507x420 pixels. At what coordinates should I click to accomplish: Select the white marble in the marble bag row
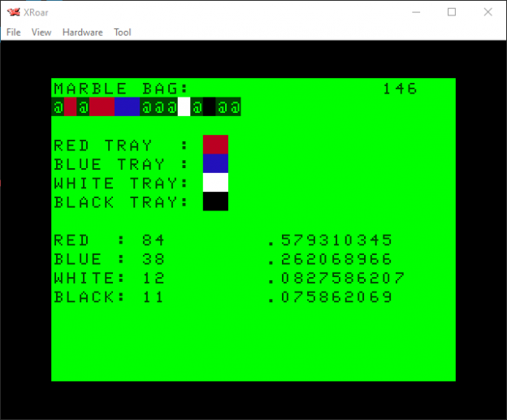[x=184, y=107]
